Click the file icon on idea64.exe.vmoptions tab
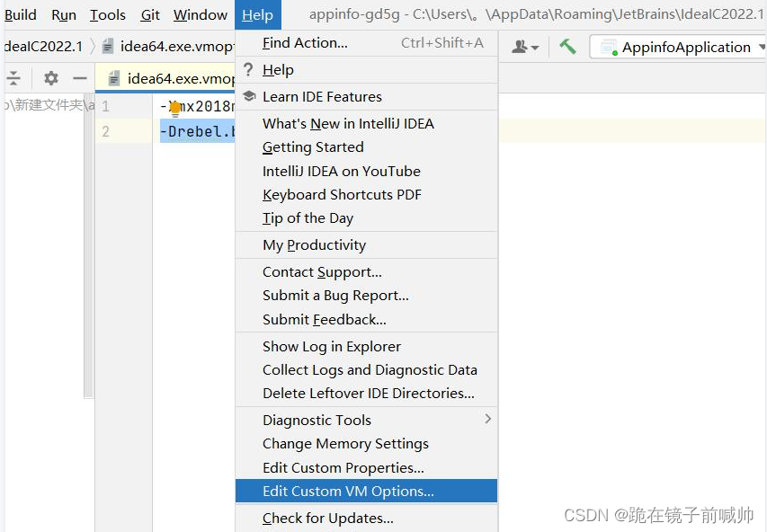Screen dimensions: 767x532 click(x=114, y=78)
